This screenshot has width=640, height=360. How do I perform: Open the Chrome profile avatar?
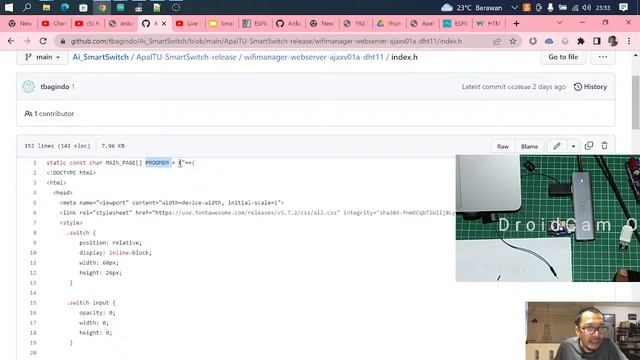point(613,41)
